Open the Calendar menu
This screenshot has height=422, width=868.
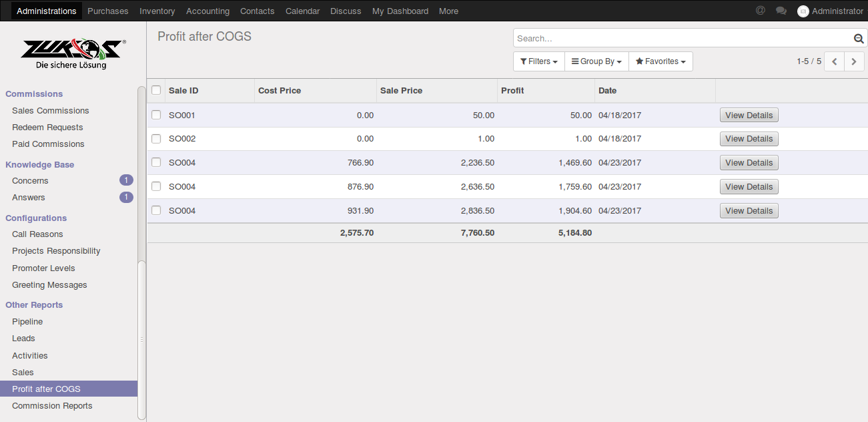point(302,11)
